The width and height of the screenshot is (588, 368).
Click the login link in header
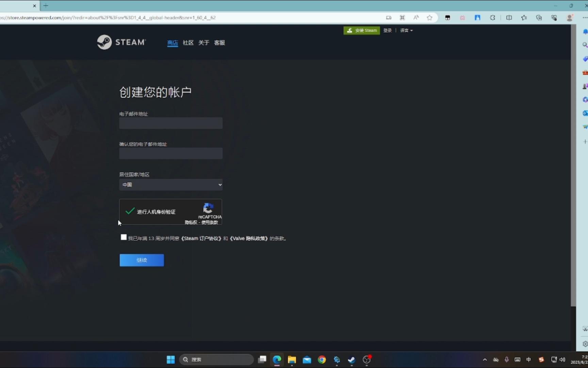387,30
